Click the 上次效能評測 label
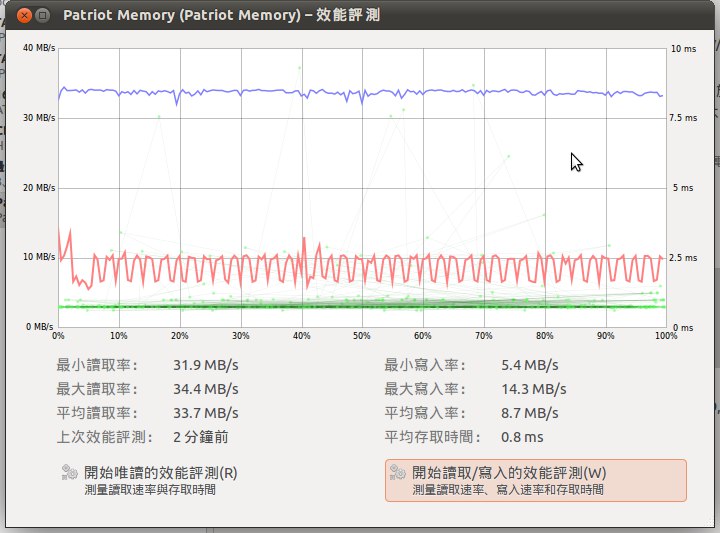The height and width of the screenshot is (533, 720). click(x=104, y=437)
